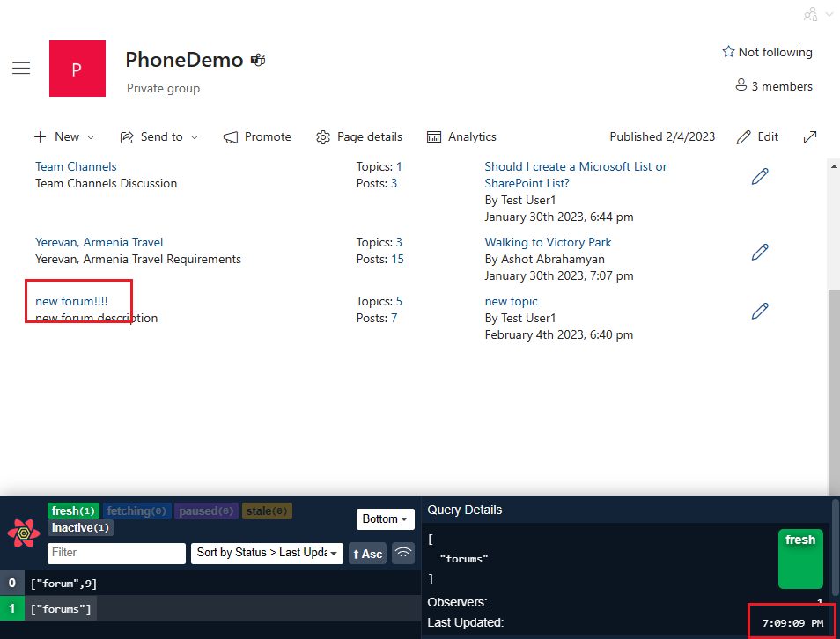
Task: Toggle Not following star for this site
Action: pyautogui.click(x=767, y=52)
